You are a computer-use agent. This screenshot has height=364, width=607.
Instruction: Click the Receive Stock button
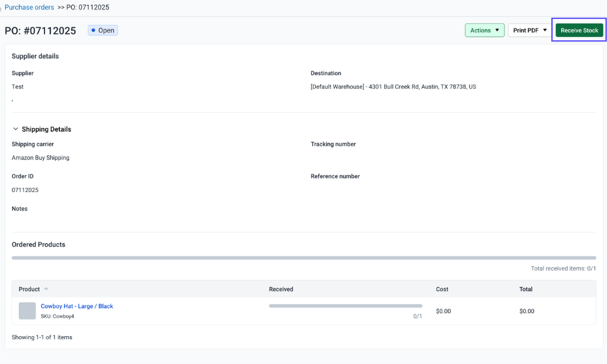pos(579,30)
